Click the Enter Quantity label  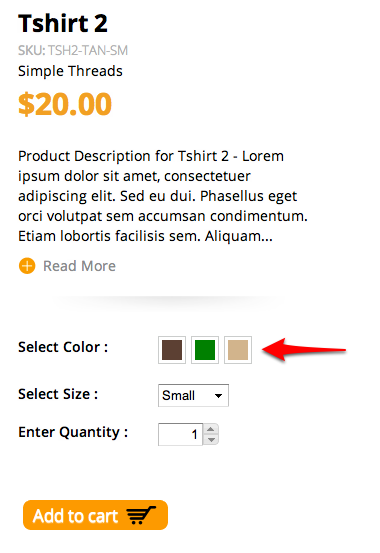tap(73, 432)
